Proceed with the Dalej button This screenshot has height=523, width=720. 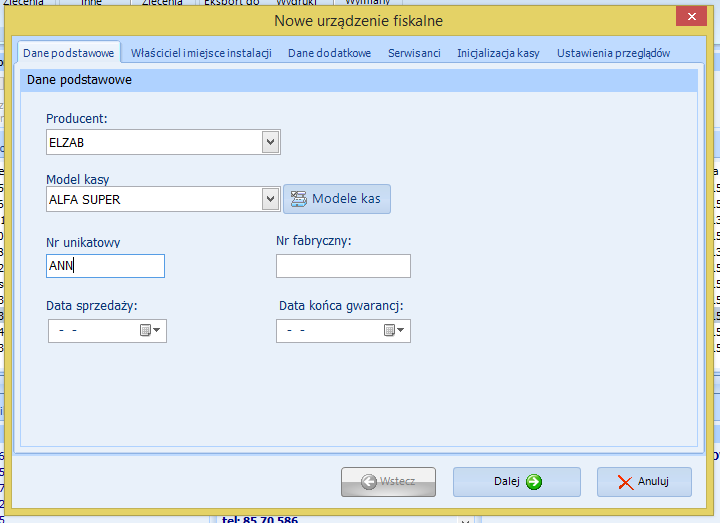pos(517,482)
